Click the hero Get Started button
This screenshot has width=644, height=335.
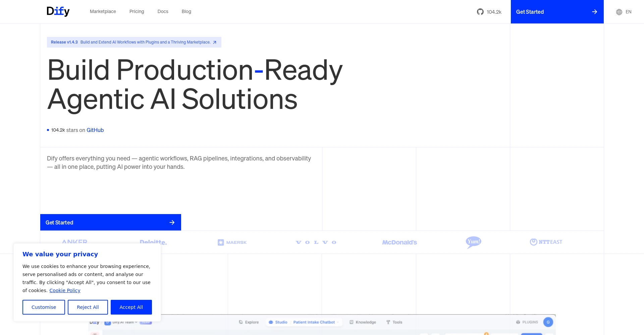[x=111, y=222]
